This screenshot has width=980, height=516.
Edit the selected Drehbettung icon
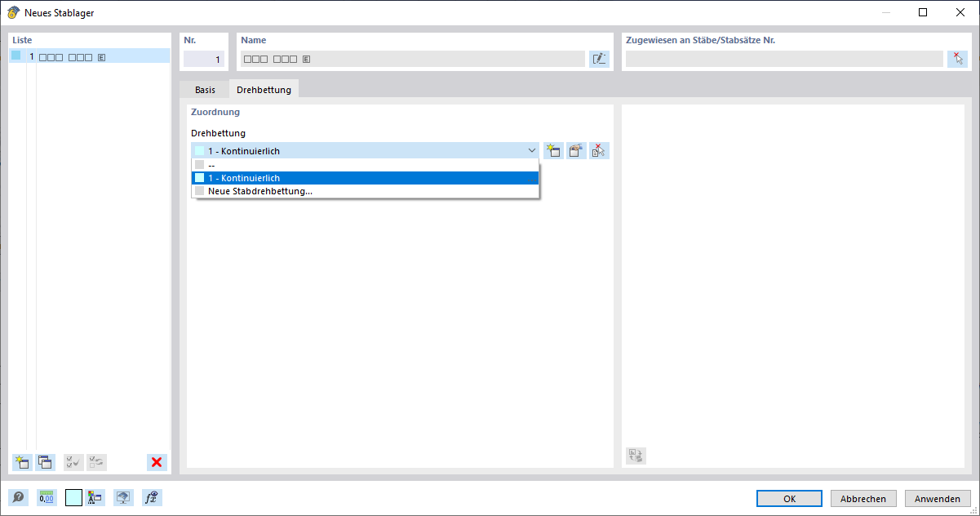(x=577, y=150)
